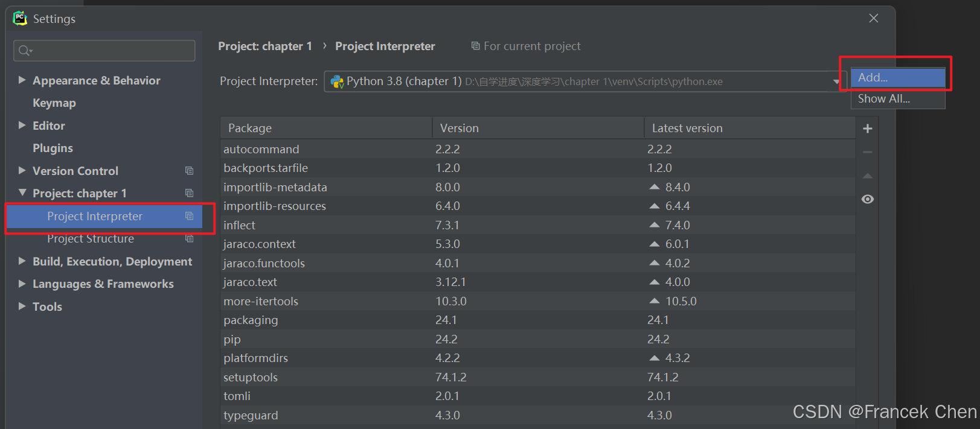This screenshot has height=429, width=980.
Task: Click upgrade arrow for jaraco.text
Action: [654, 282]
